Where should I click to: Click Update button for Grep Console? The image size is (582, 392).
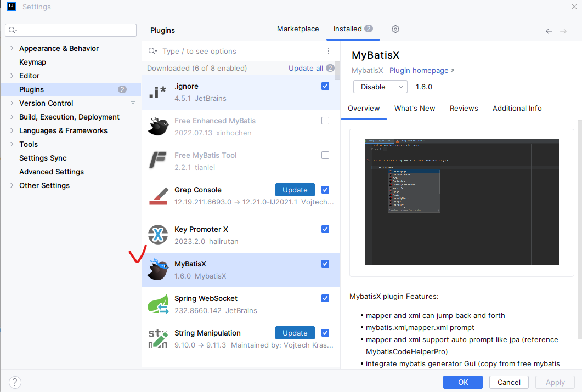click(x=295, y=190)
